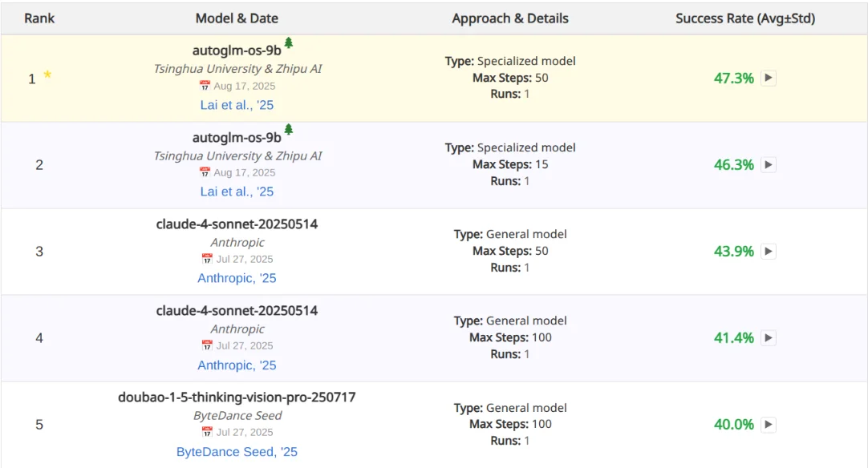Viewport: 868px width, 468px height.
Task: Click the 46.3% success rate value
Action: point(733,165)
